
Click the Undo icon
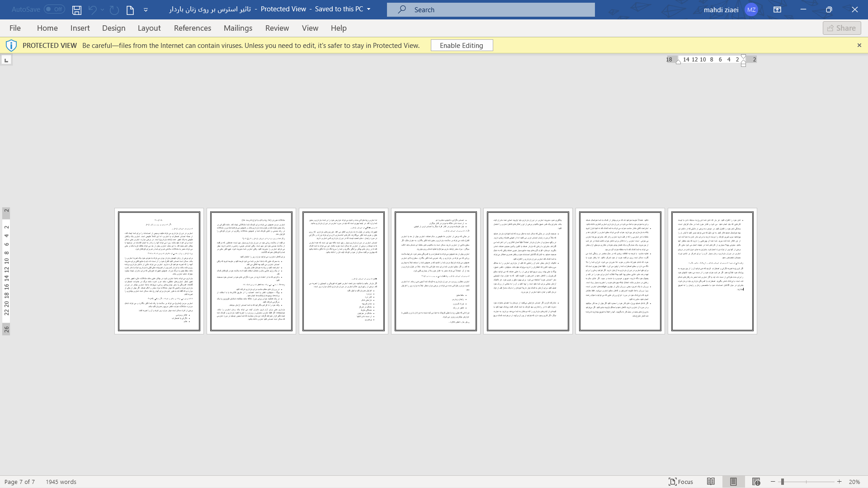point(92,9)
